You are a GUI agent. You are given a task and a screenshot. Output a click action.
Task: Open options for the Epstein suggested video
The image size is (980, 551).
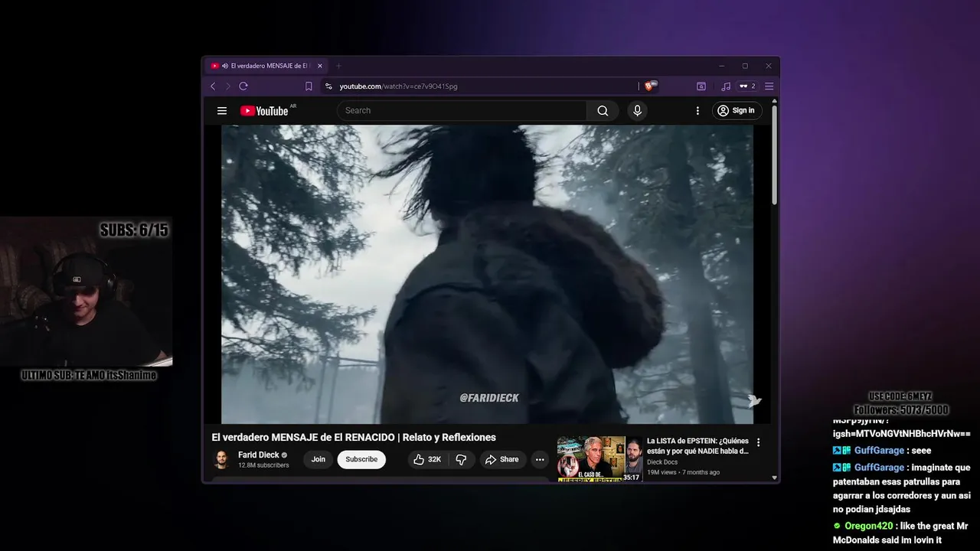coord(759,442)
